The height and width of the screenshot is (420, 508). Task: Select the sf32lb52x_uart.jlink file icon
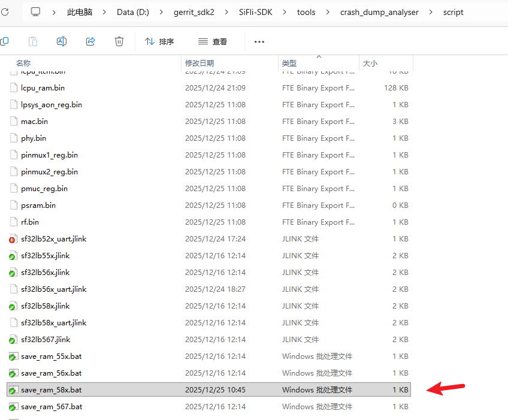(x=13, y=239)
